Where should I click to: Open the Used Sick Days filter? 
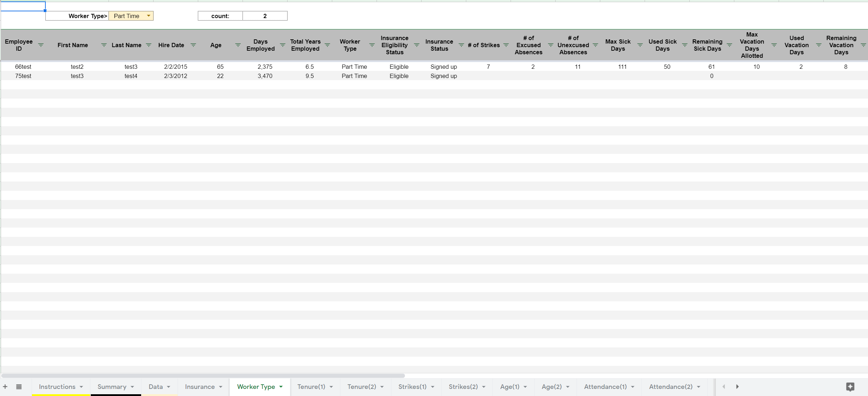[x=685, y=45]
